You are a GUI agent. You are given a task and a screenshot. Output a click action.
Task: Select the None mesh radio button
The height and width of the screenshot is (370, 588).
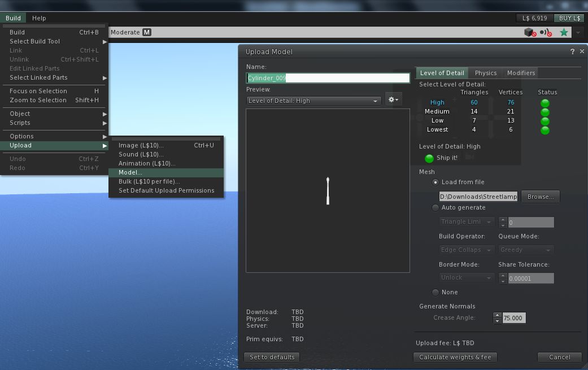pos(435,292)
